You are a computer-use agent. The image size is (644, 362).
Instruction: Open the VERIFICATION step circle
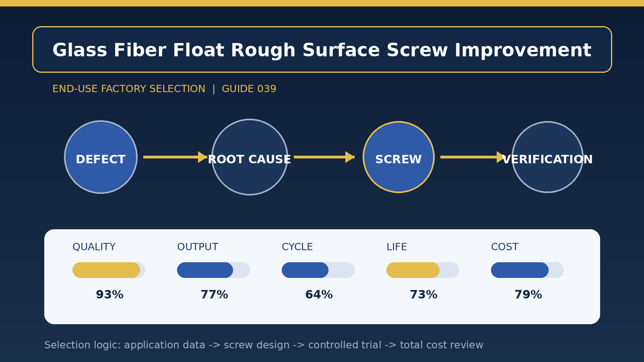pos(547,157)
